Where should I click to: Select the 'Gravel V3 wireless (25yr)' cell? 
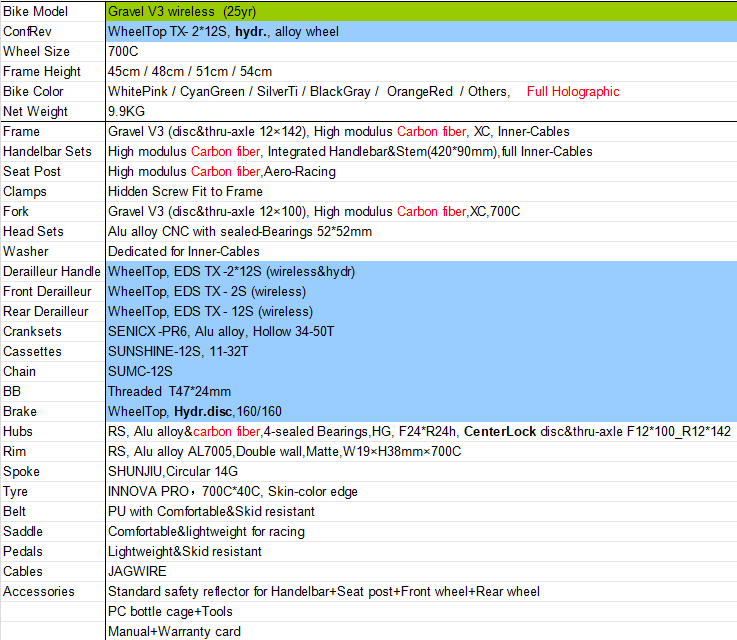click(421, 11)
